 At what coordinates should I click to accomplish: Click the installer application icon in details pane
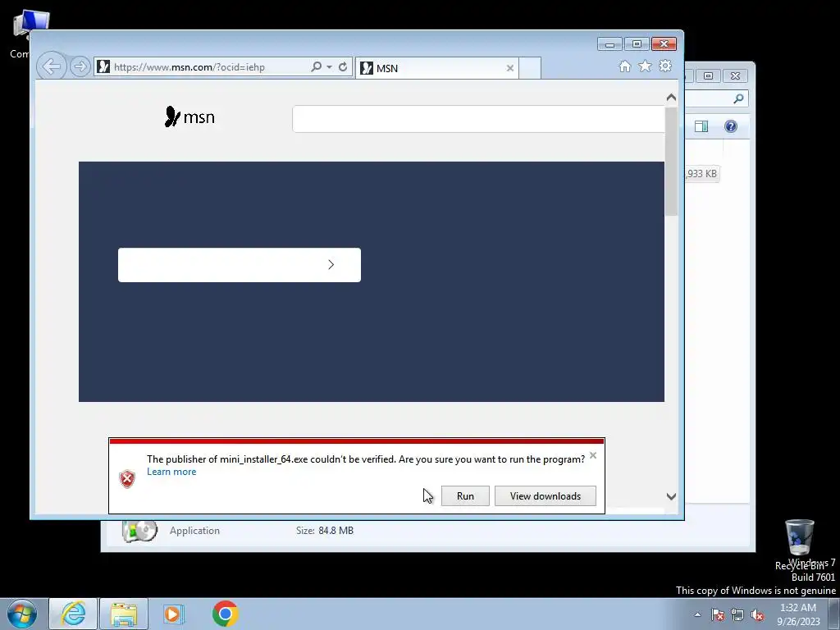(x=140, y=531)
